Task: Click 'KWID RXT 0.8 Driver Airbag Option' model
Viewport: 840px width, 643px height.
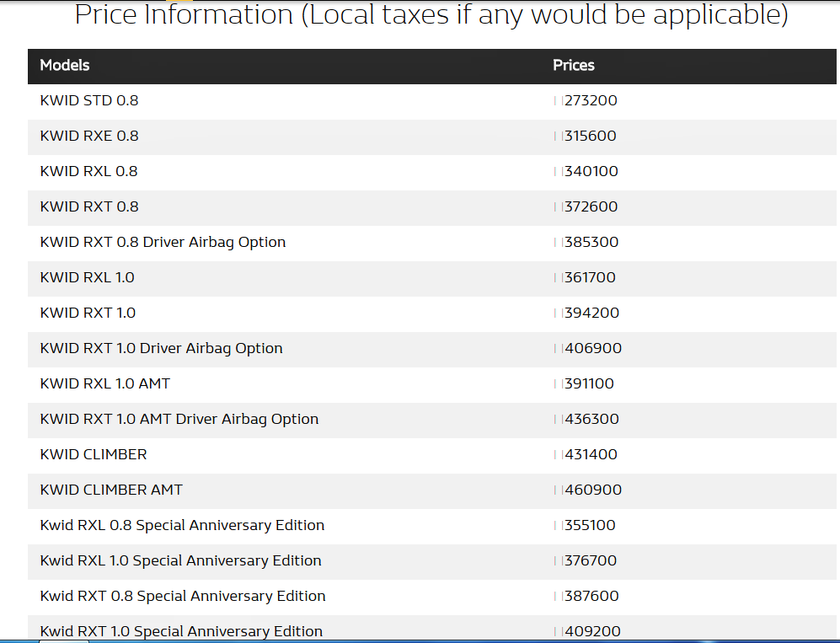Action: [x=163, y=242]
